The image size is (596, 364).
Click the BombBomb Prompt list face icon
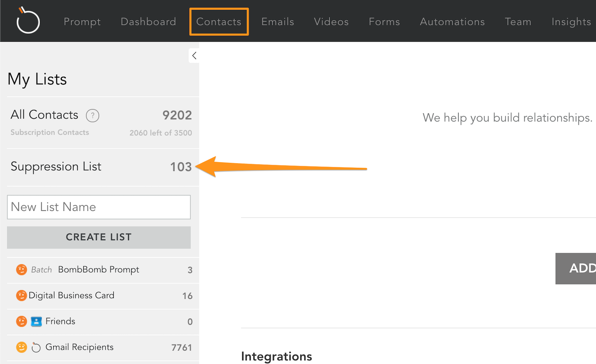click(22, 269)
